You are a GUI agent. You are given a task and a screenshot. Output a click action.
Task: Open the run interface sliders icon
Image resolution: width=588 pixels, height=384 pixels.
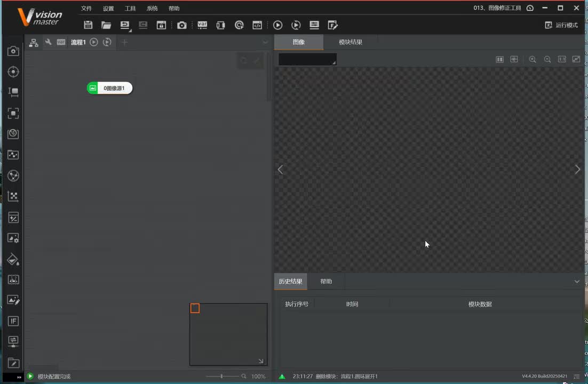314,25
